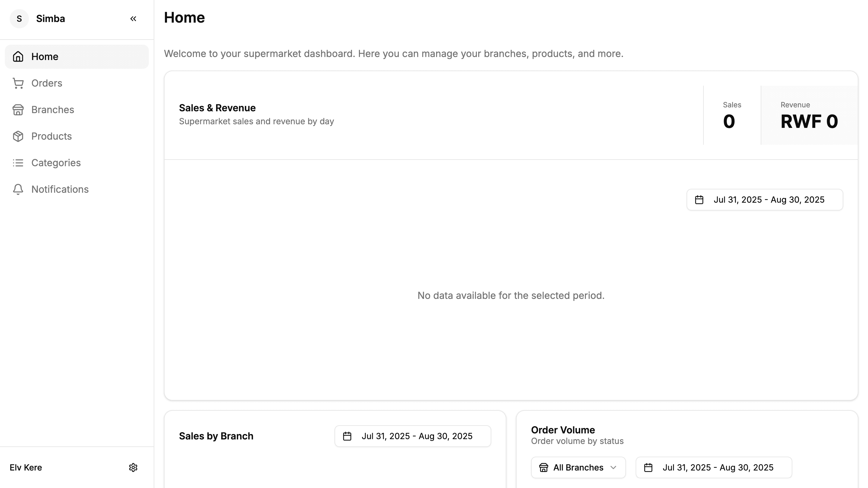Click the Branches store icon
Screen dimensions: 868x488
tap(18, 110)
